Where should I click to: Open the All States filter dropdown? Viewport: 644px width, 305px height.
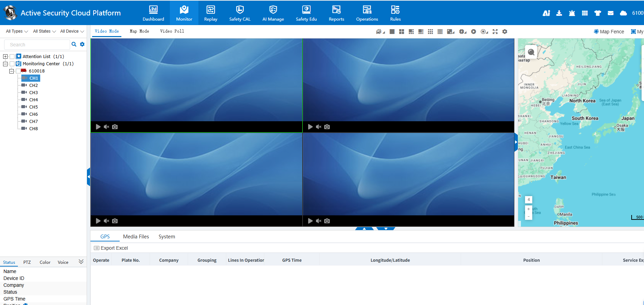click(44, 31)
